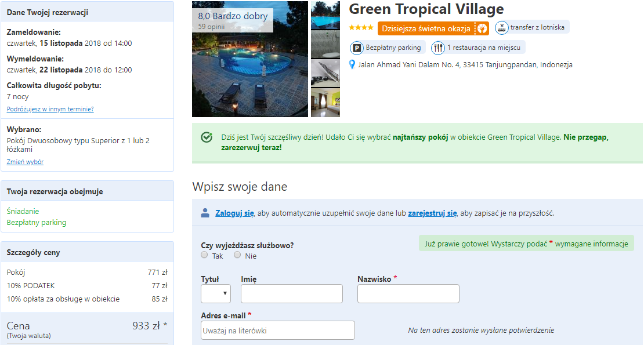Click the 85 zł service charge amount
644x345 pixels.
pos(160,299)
